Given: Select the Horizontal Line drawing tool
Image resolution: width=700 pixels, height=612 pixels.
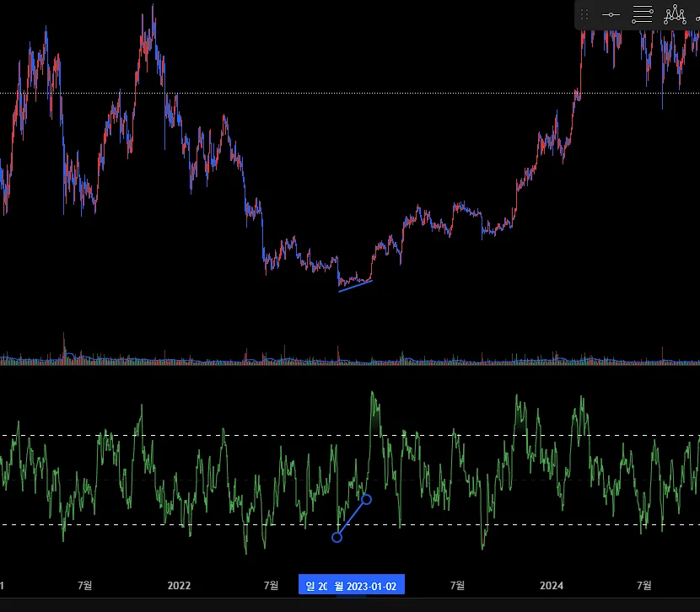Looking at the screenshot, I should click(611, 14).
